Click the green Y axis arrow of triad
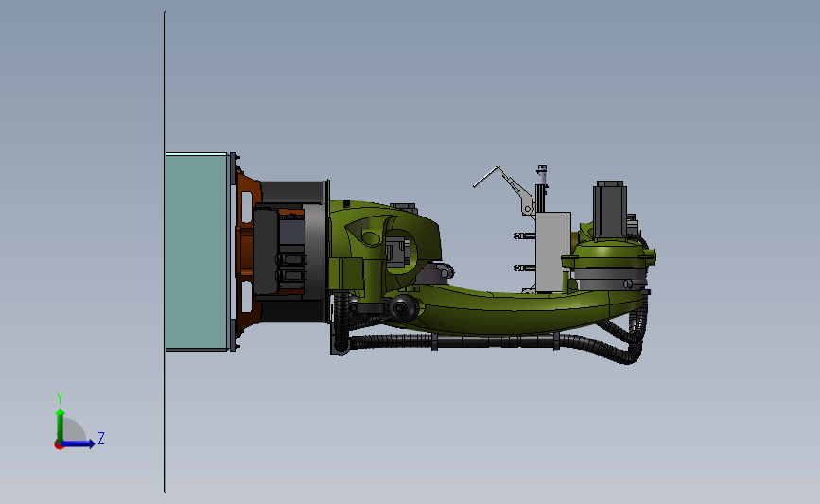Screen dimensions: 820x504 (x=61, y=425)
